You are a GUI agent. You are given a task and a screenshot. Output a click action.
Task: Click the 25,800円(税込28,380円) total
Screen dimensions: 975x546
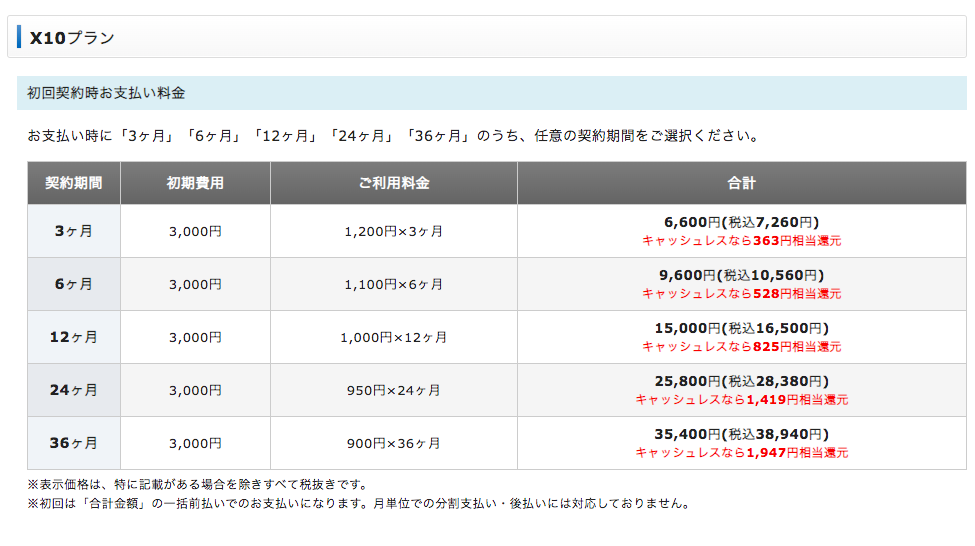(x=742, y=381)
